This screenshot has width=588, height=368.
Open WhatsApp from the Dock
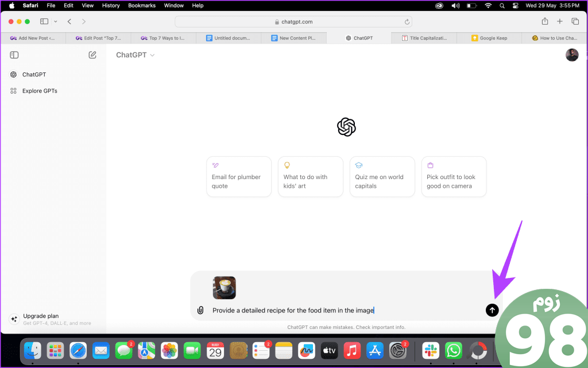click(454, 351)
